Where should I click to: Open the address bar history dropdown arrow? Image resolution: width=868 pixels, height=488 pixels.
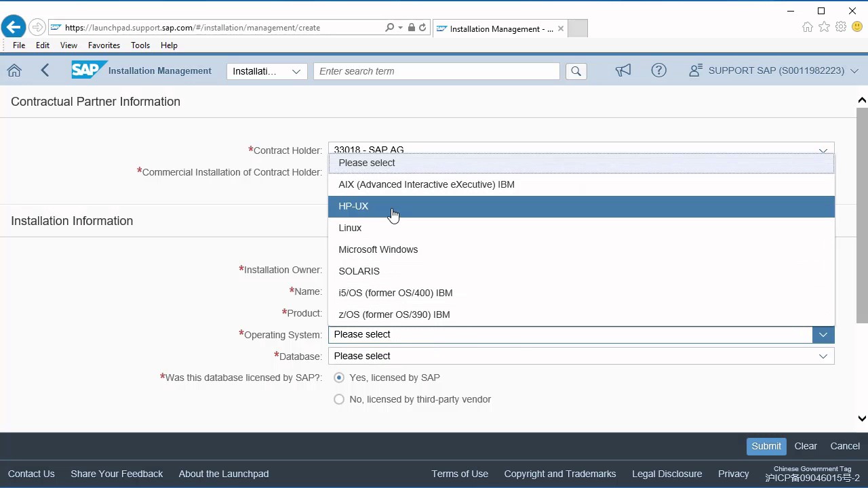pos(400,28)
